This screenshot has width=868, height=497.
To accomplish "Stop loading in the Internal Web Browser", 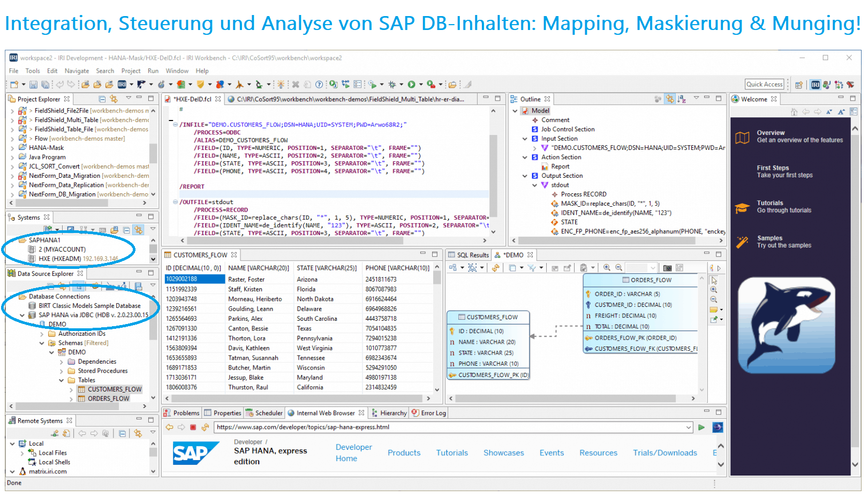I will click(x=193, y=427).
